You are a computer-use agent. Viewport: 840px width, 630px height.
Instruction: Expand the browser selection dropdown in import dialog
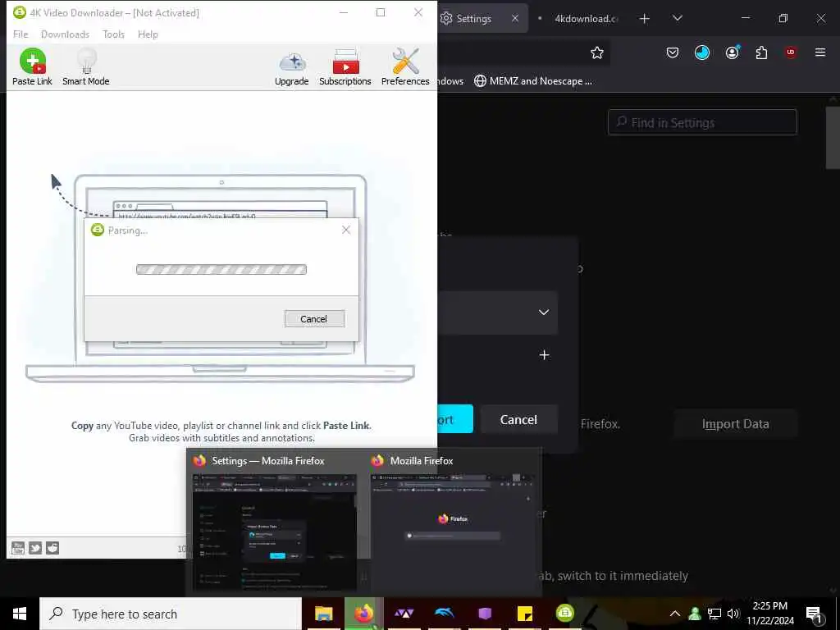tap(544, 313)
